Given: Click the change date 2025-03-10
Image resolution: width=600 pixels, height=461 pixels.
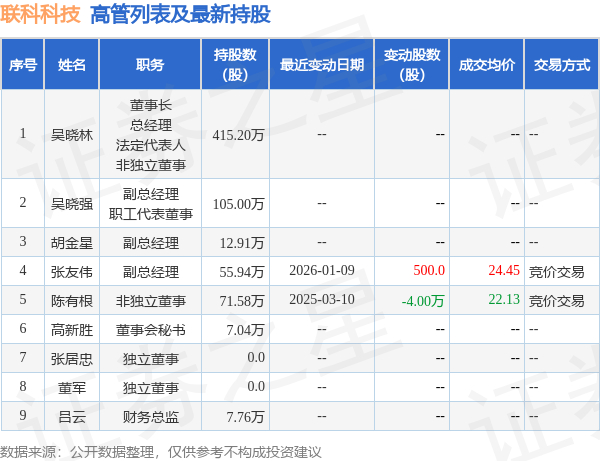Looking at the screenshot, I should pos(322,299).
